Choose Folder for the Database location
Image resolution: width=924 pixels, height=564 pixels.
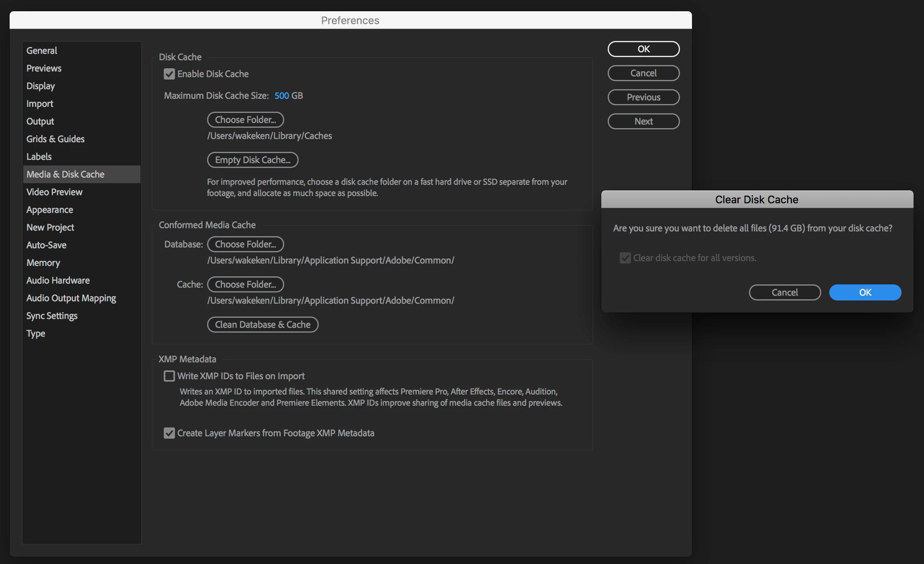(x=245, y=244)
